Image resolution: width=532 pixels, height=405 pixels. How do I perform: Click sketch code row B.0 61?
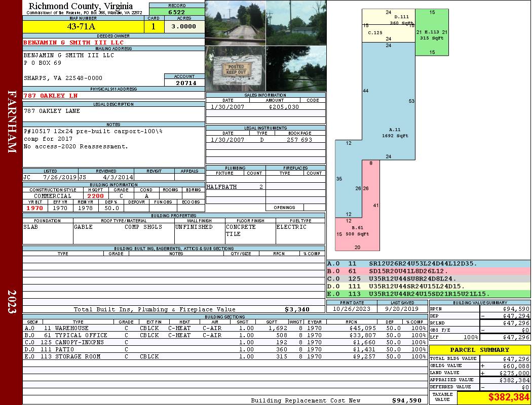(x=429, y=271)
